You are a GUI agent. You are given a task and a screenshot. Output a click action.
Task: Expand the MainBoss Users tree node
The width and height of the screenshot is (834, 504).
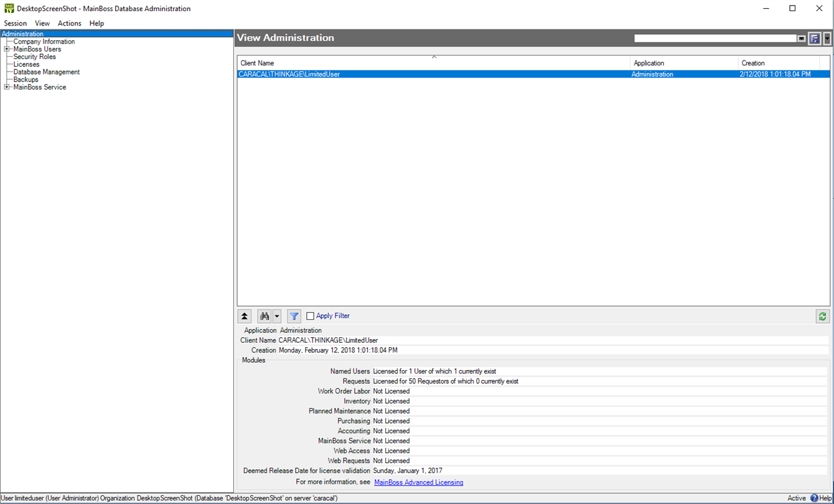7,49
